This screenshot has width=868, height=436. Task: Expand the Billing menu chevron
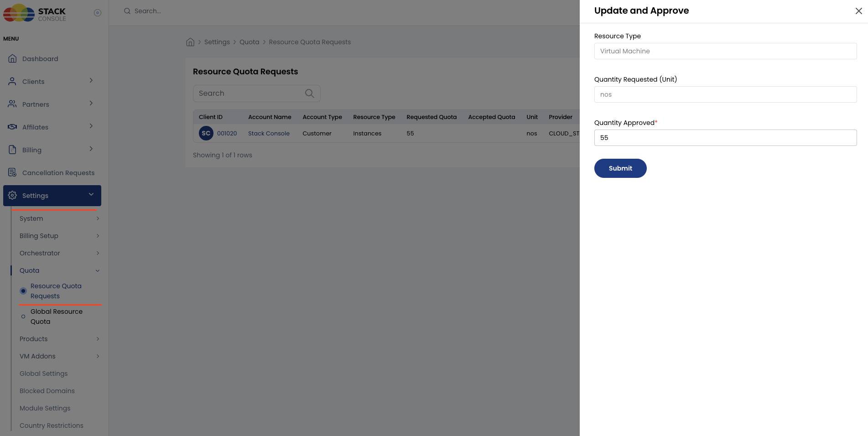pos(91,149)
